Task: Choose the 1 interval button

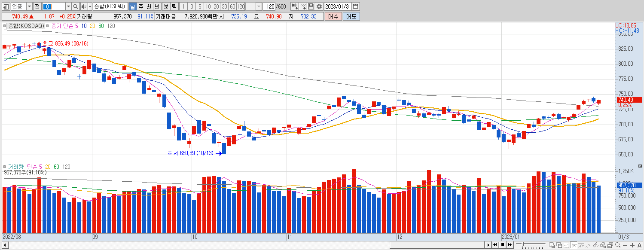Action: click(x=183, y=6)
